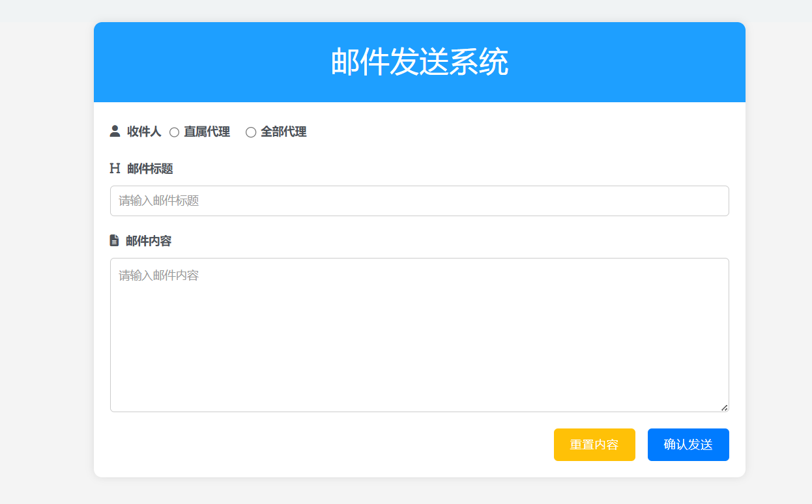The height and width of the screenshot is (504, 812).
Task: Click the gray page background outside the form
Action: [46, 260]
